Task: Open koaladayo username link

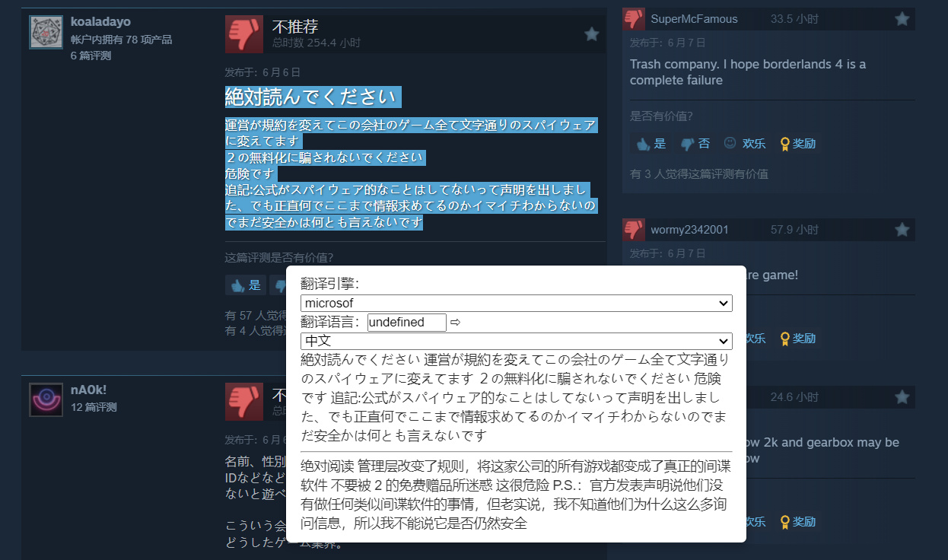Action: pyautogui.click(x=100, y=22)
